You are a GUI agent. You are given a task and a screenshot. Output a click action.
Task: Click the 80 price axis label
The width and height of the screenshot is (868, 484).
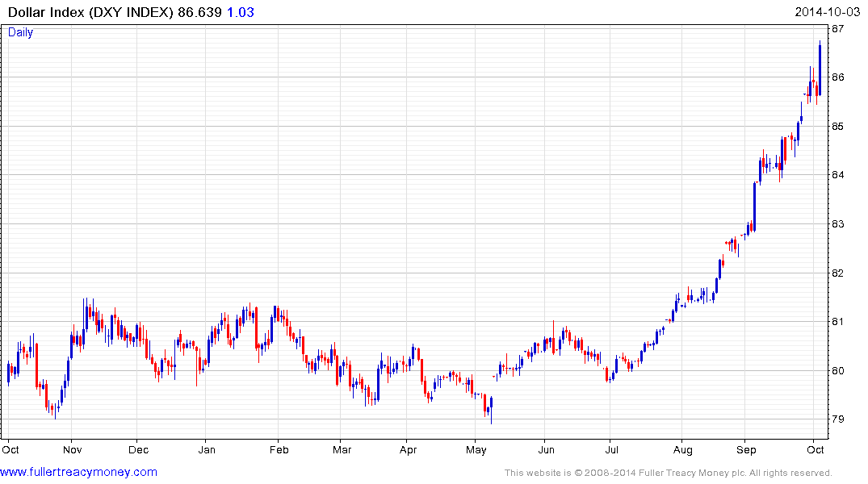837,370
